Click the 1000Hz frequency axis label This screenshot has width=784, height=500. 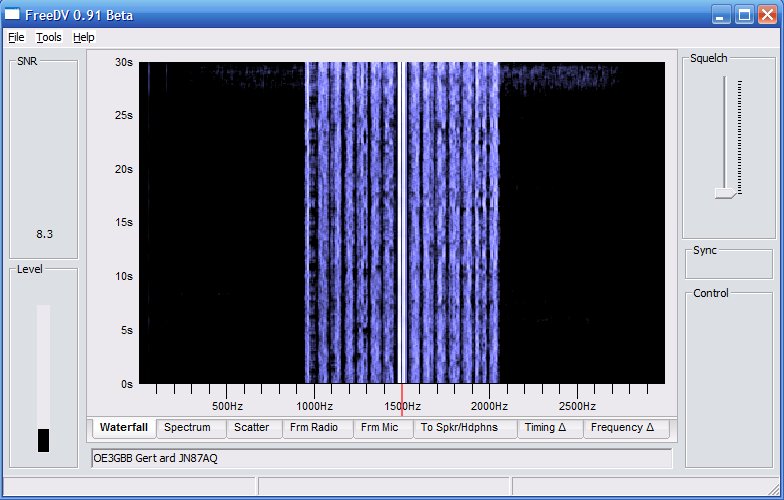click(314, 406)
